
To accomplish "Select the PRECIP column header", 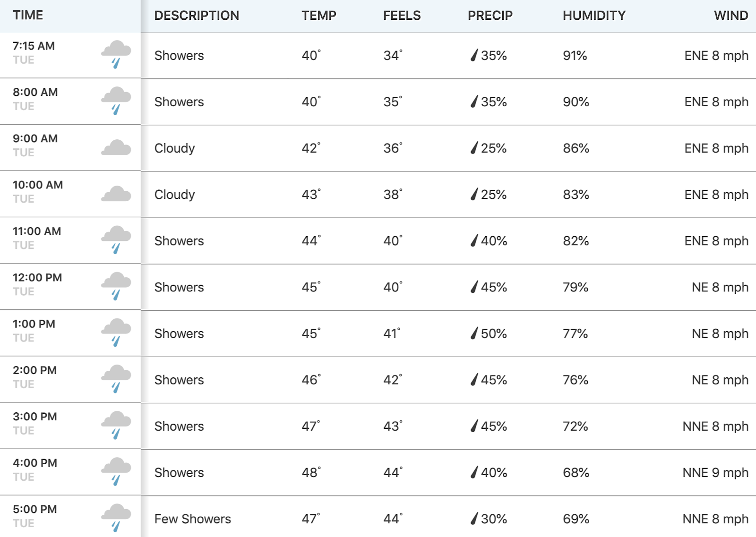I will coord(490,15).
